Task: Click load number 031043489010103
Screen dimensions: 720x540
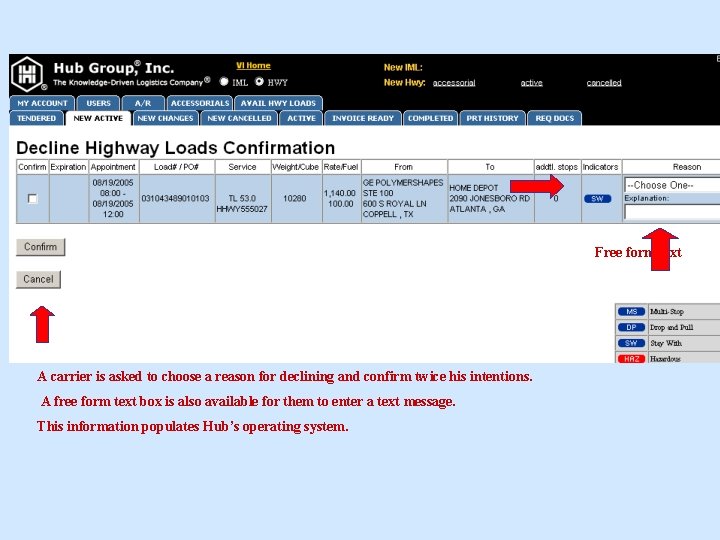Action: coord(175,198)
